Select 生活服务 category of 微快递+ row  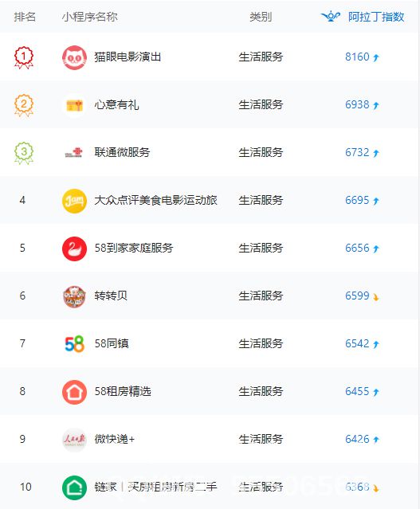coord(261,439)
